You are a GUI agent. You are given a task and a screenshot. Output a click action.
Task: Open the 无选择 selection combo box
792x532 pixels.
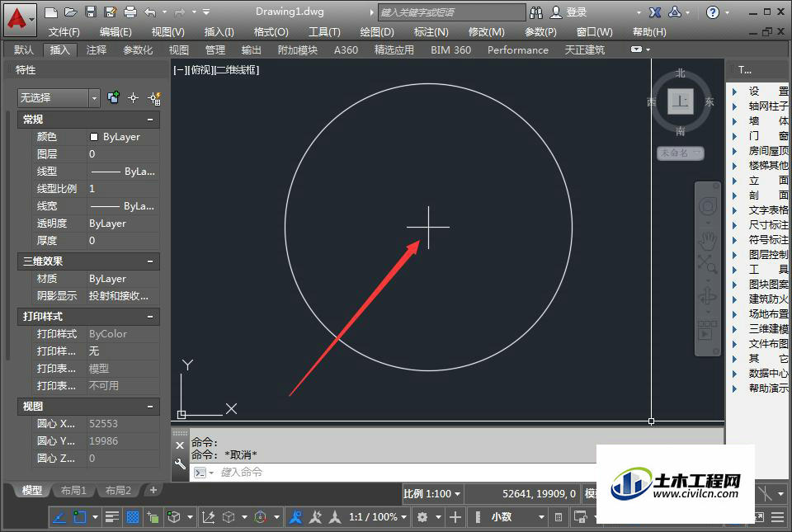point(58,98)
